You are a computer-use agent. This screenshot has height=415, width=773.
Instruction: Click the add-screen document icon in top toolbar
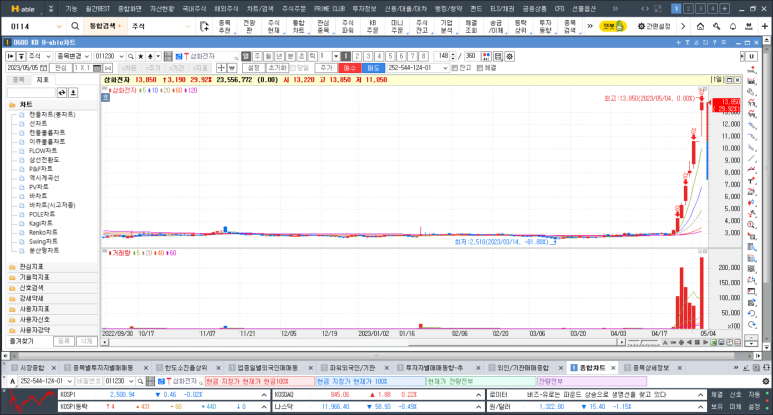tap(204, 26)
